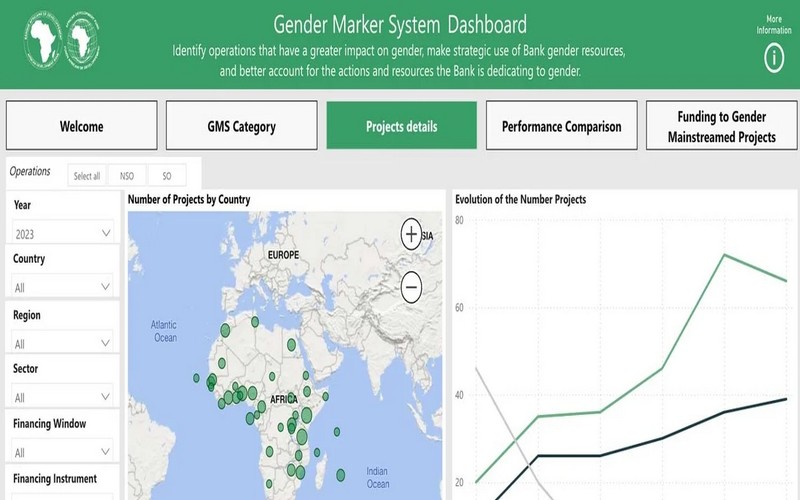Click the AFRICA label on the map

[284, 399]
